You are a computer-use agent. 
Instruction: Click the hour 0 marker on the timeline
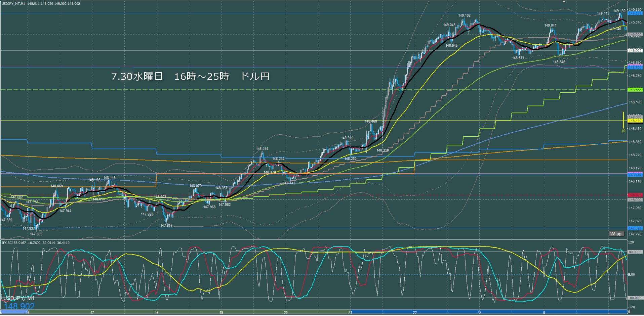pyautogui.click(x=544, y=313)
